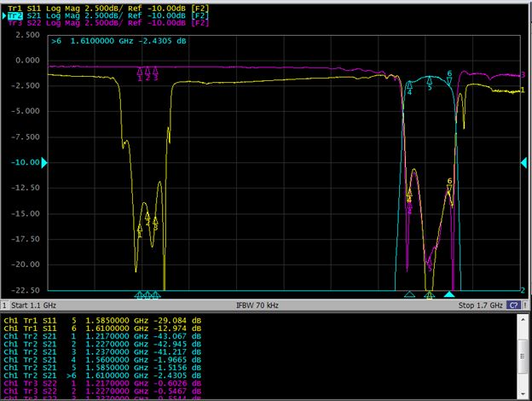
Task: Click the marker table scrollbar thumb
Action: tap(523, 356)
